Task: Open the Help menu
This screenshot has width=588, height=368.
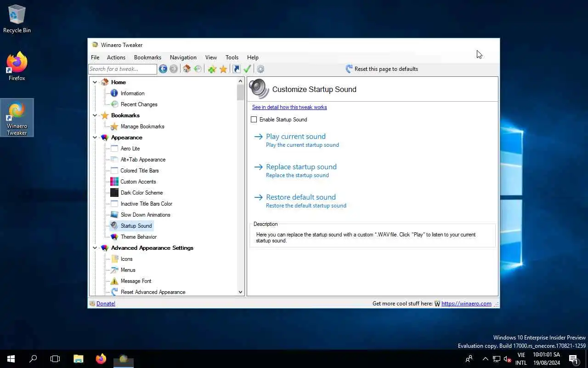Action: tap(253, 57)
